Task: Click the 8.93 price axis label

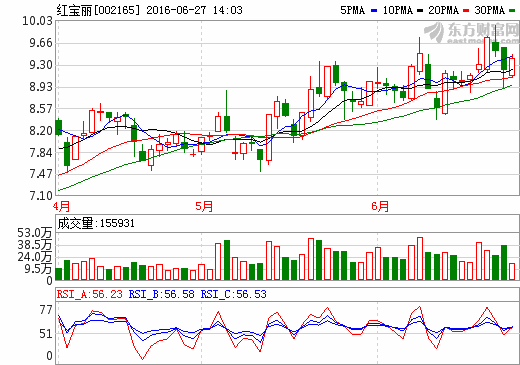Action: [41, 87]
